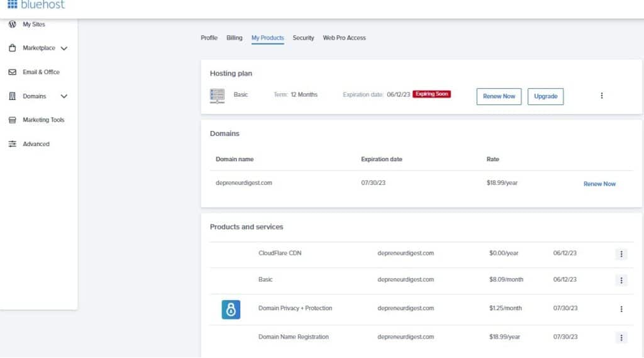Viewport: 644px width, 358px height.
Task: Open CloudFlare CDN row options menu
Action: 621,254
